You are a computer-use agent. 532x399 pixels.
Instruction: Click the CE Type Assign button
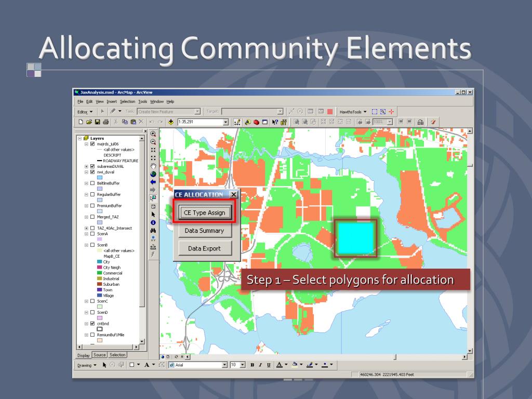pyautogui.click(x=204, y=212)
